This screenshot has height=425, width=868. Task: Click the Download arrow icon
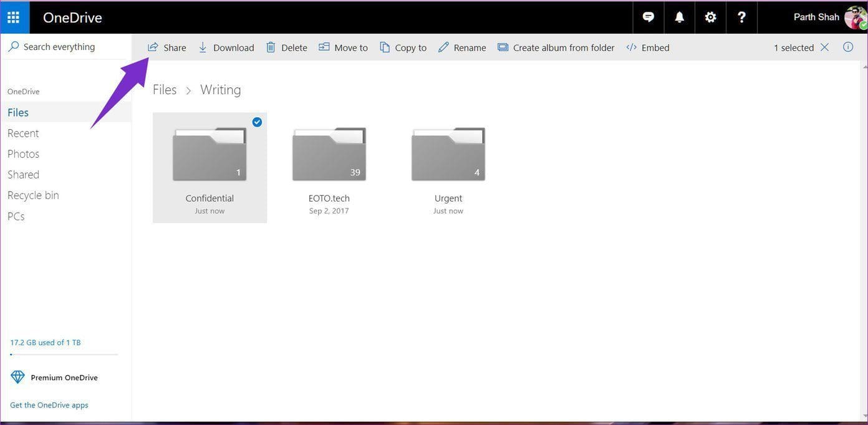pos(203,47)
